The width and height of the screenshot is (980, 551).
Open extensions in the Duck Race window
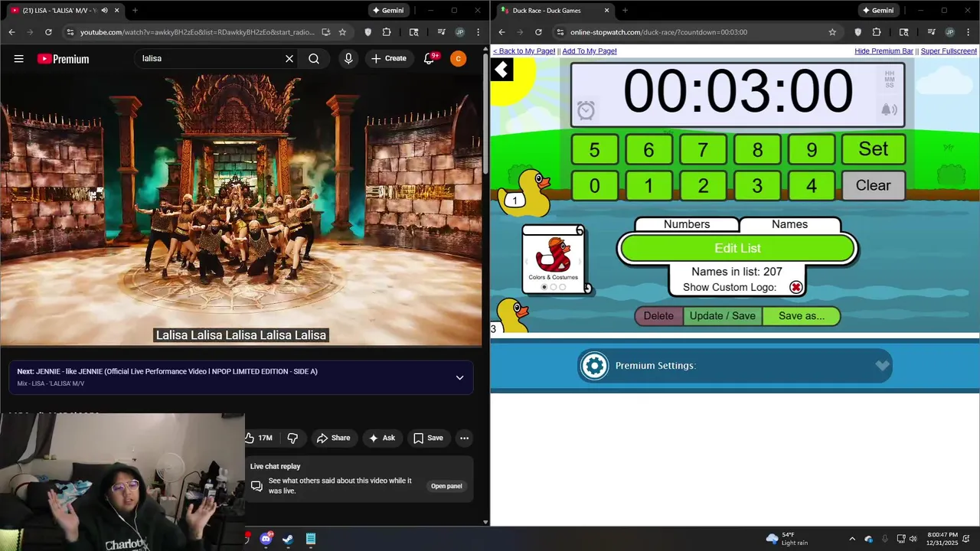pyautogui.click(x=877, y=32)
